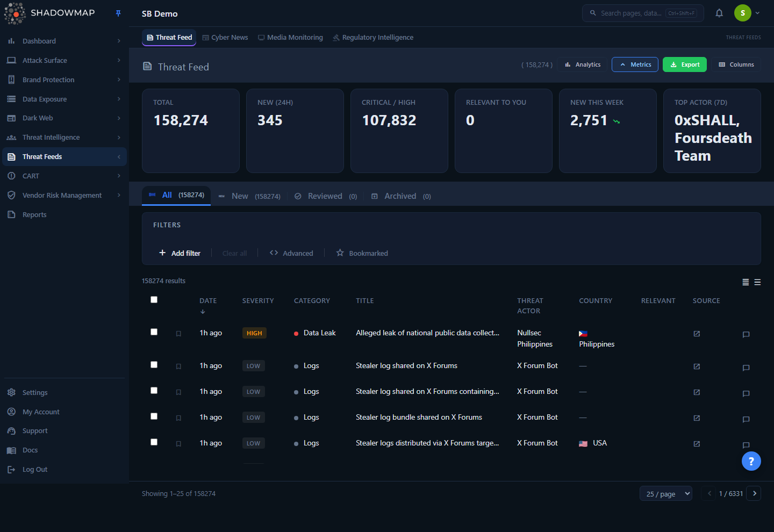Image resolution: width=774 pixels, height=532 pixels.
Task: Open the Columns chooser
Action: coord(736,64)
